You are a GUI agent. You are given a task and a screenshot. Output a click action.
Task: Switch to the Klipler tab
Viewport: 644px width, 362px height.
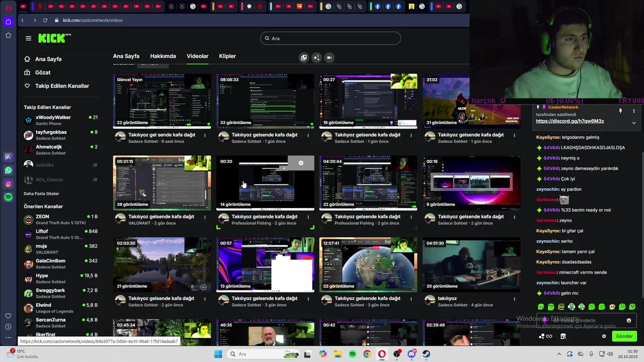[227, 56]
